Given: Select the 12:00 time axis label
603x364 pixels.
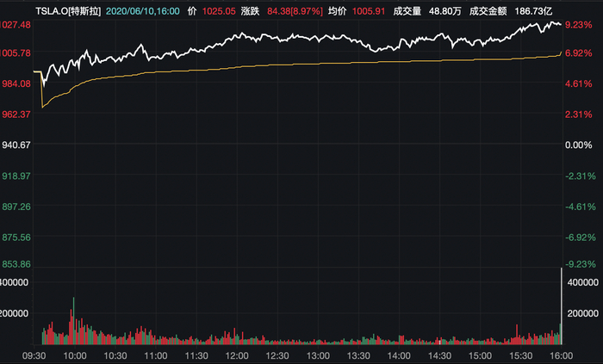Looking at the screenshot, I should tap(237, 356).
